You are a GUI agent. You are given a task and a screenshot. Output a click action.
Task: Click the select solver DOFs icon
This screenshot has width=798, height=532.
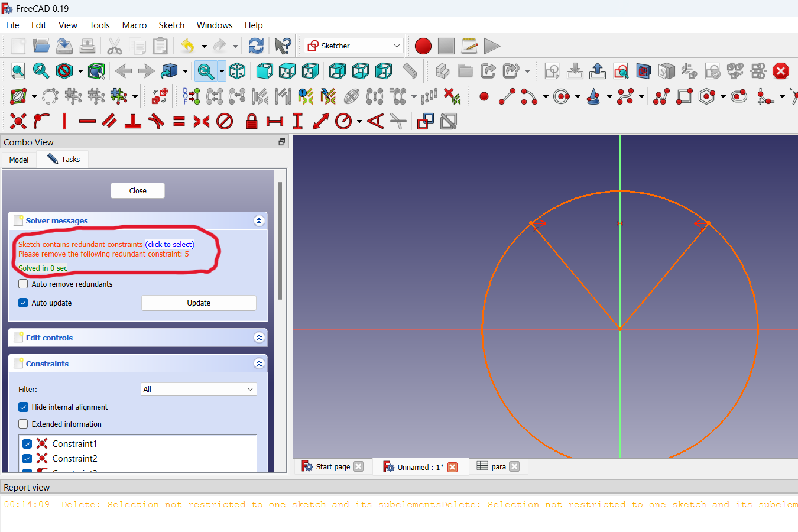pyautogui.click(x=191, y=96)
